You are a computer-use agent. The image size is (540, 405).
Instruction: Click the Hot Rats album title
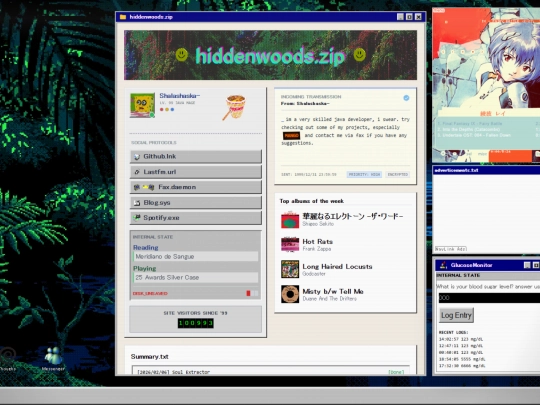point(318,241)
